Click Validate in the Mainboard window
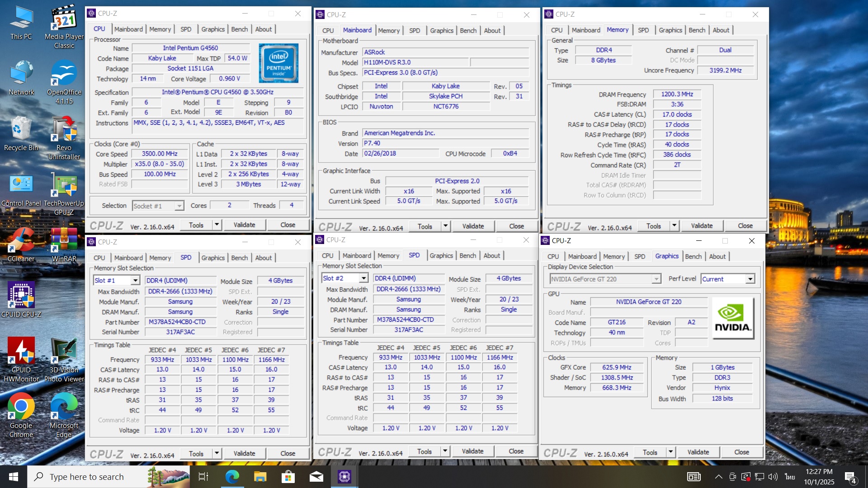This screenshot has width=868, height=488. coord(473,226)
